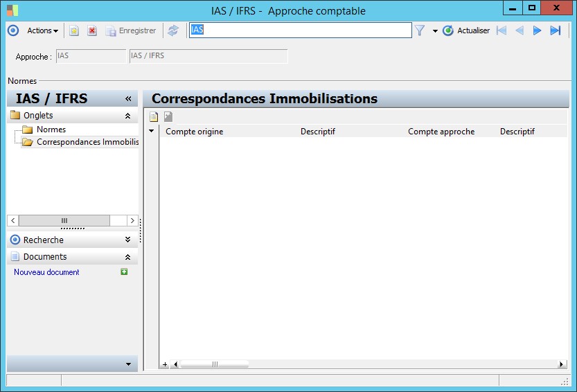Go to the last record

pos(556,30)
